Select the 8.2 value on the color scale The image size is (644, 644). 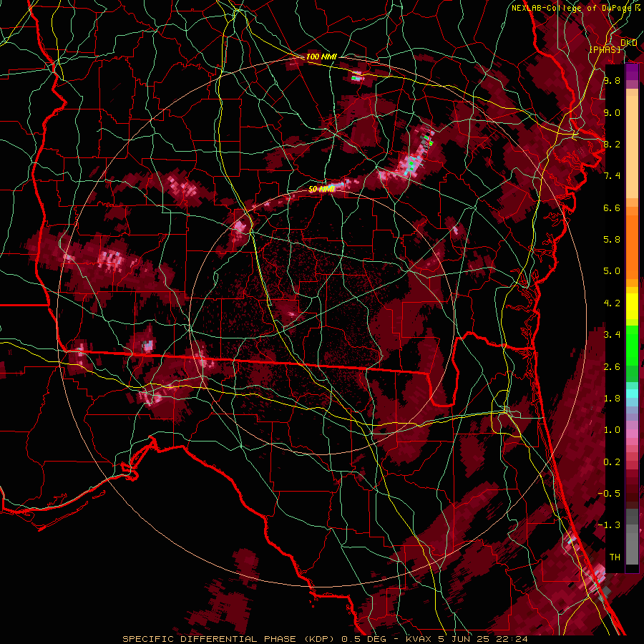[x=612, y=144]
